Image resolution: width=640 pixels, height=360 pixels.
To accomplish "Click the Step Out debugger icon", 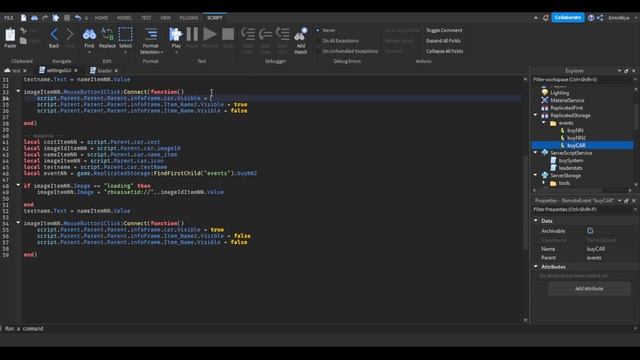I will 282,34.
